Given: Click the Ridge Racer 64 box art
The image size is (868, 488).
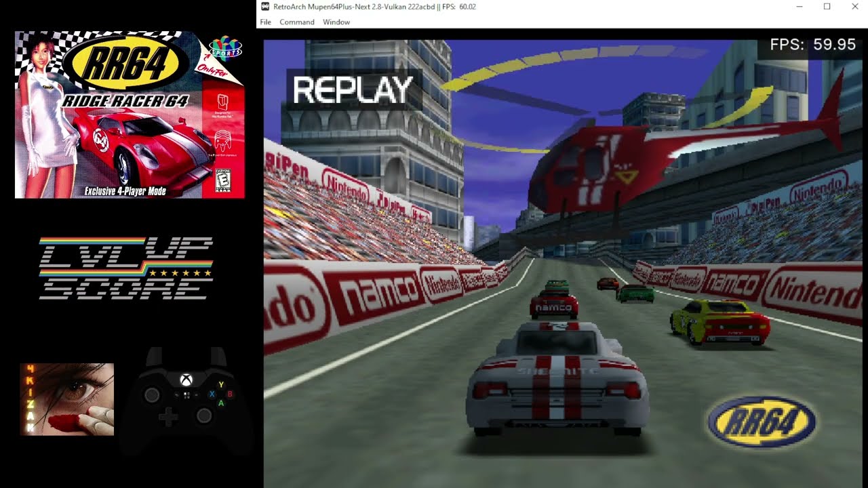Looking at the screenshot, I should tap(130, 115).
